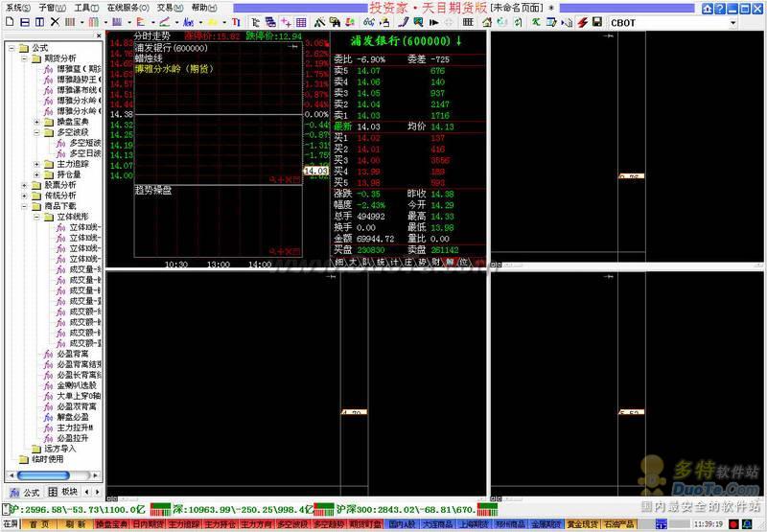Open the 帮助(H) menu
Image resolution: width=767 pixels, height=532 pixels.
point(204,8)
